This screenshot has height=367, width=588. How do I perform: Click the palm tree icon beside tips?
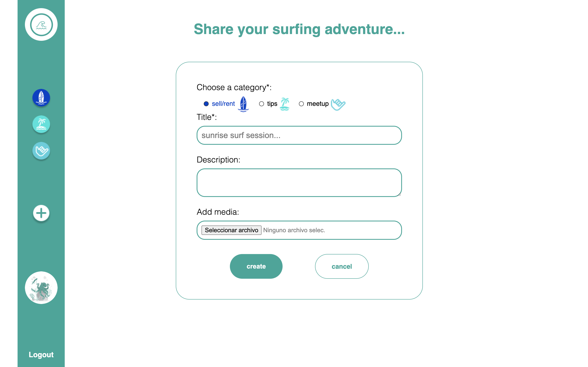click(x=285, y=104)
